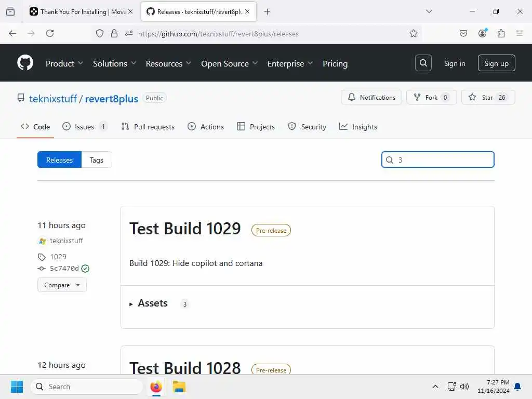Viewport: 532px width, 399px height.
Task: Click the Notifications button
Action: coord(371,97)
